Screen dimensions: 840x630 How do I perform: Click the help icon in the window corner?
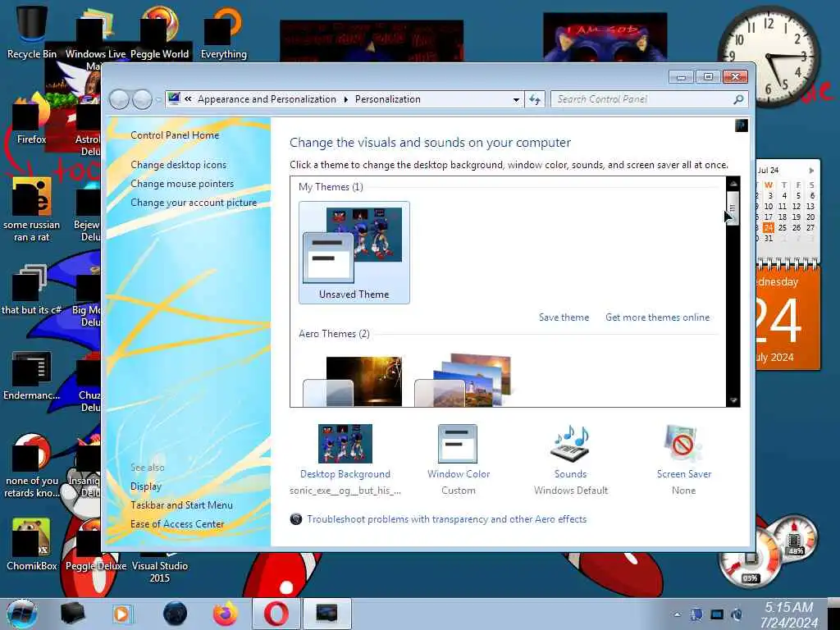[742, 126]
